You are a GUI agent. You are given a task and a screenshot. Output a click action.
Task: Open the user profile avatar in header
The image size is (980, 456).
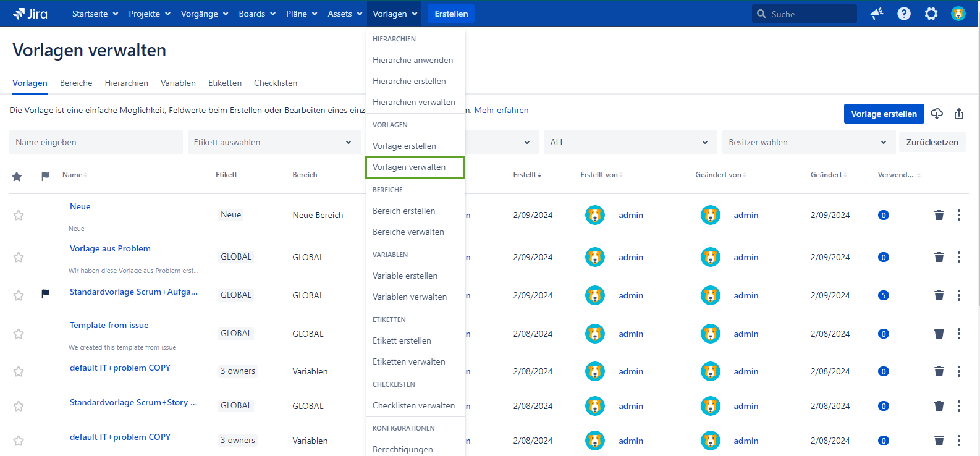point(958,14)
